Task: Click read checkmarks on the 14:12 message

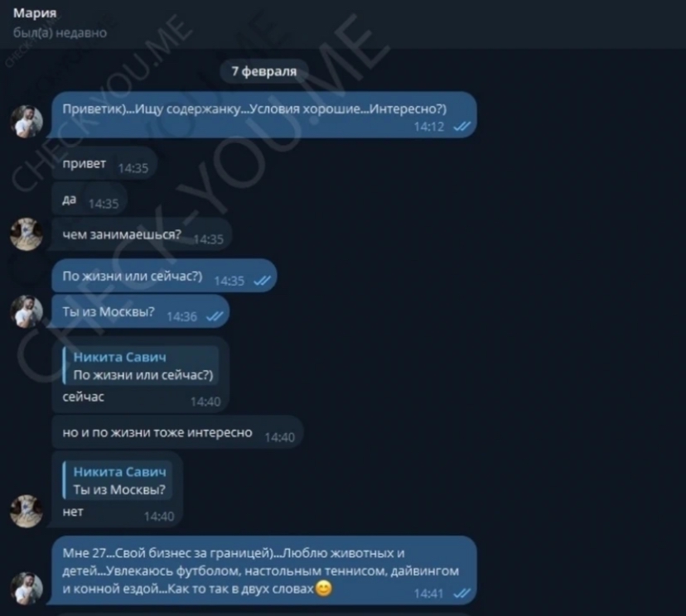Action: pyautogui.click(x=462, y=127)
